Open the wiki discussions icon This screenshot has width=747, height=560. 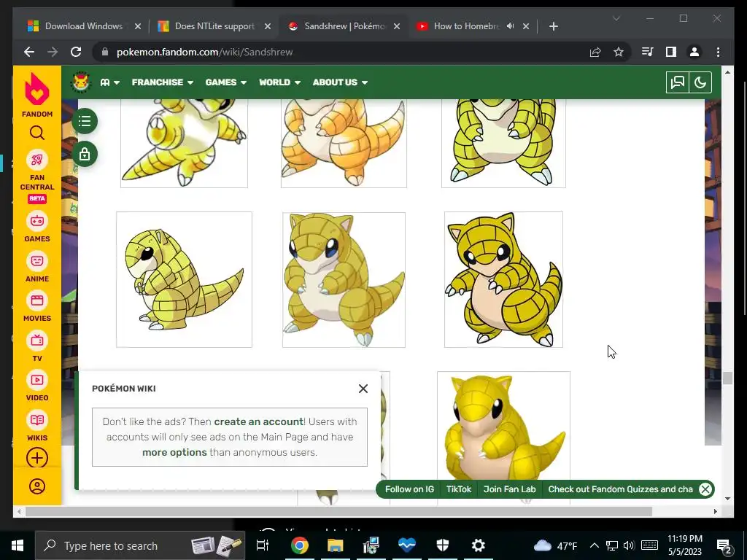[678, 82]
